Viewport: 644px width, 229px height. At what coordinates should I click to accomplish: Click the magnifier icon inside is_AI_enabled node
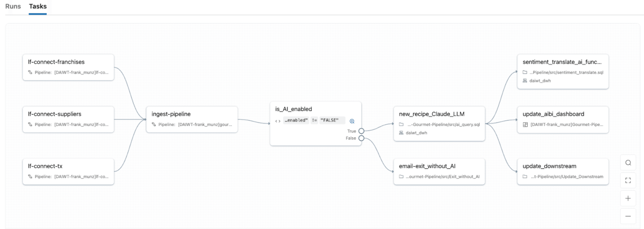[352, 121]
